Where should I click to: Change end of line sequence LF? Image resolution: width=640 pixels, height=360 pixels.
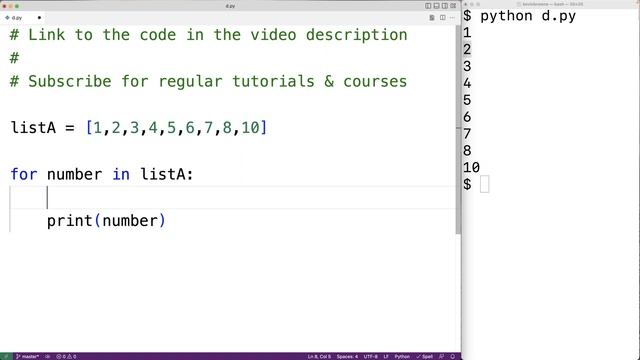tap(386, 356)
